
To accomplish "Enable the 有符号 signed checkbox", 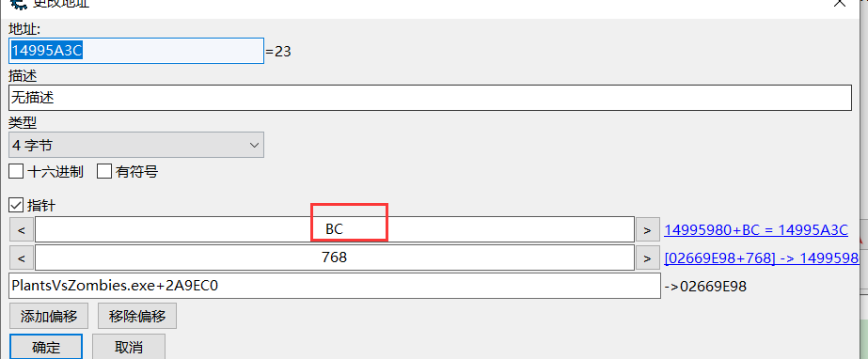I will point(104,171).
